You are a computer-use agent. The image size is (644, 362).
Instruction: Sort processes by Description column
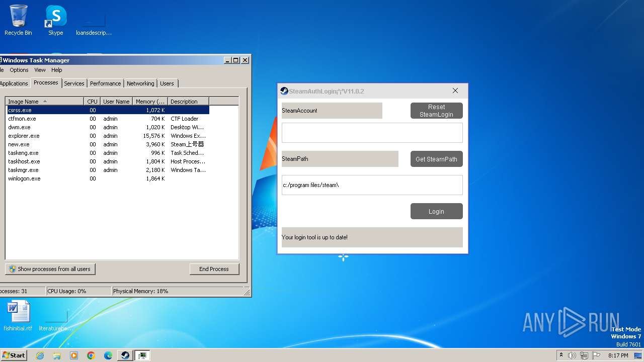(188, 101)
